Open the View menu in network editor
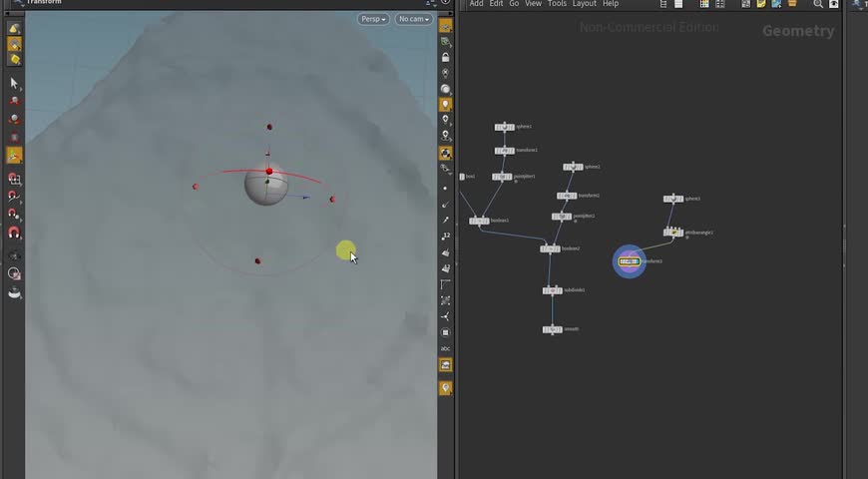This screenshot has width=868, height=479. click(x=533, y=4)
